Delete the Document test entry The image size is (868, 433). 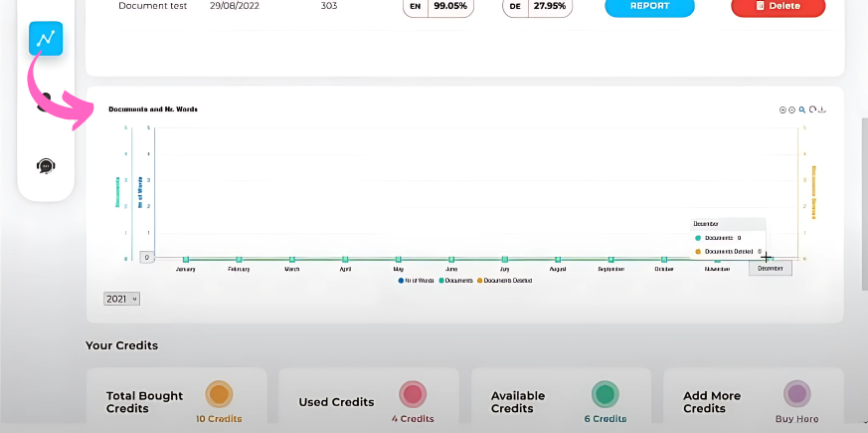pyautogui.click(x=779, y=6)
